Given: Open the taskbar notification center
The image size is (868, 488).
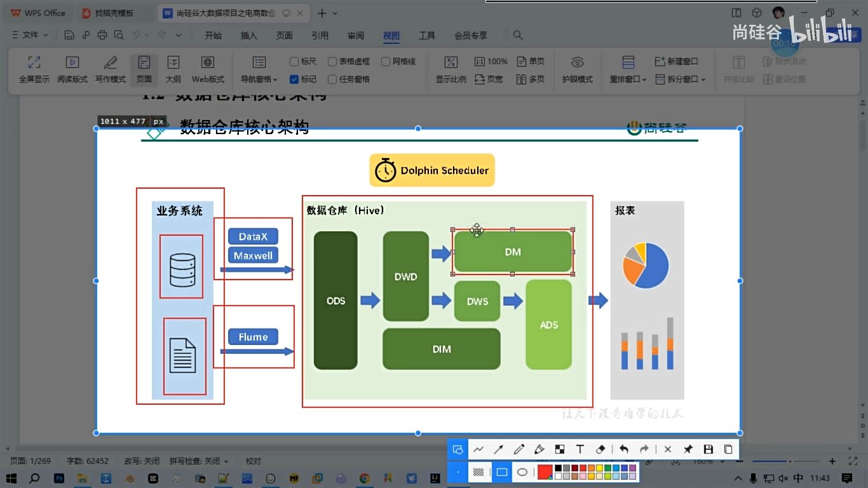Looking at the screenshot, I should pos(847,478).
